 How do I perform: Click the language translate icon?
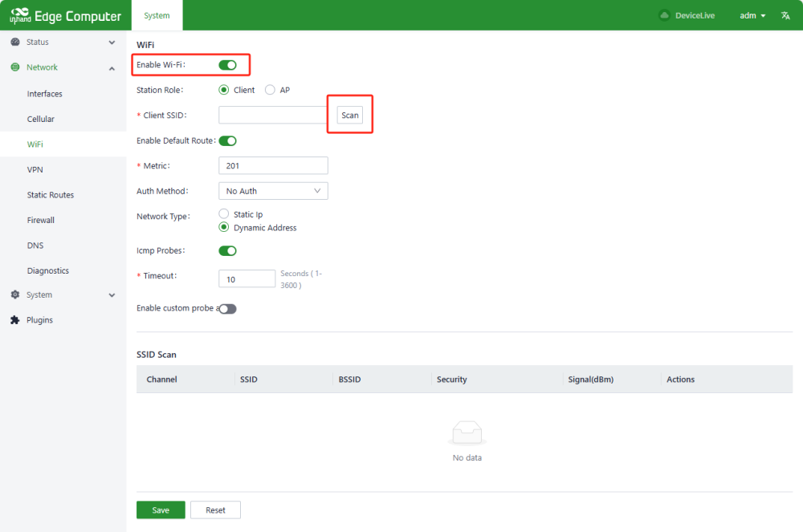[785, 15]
